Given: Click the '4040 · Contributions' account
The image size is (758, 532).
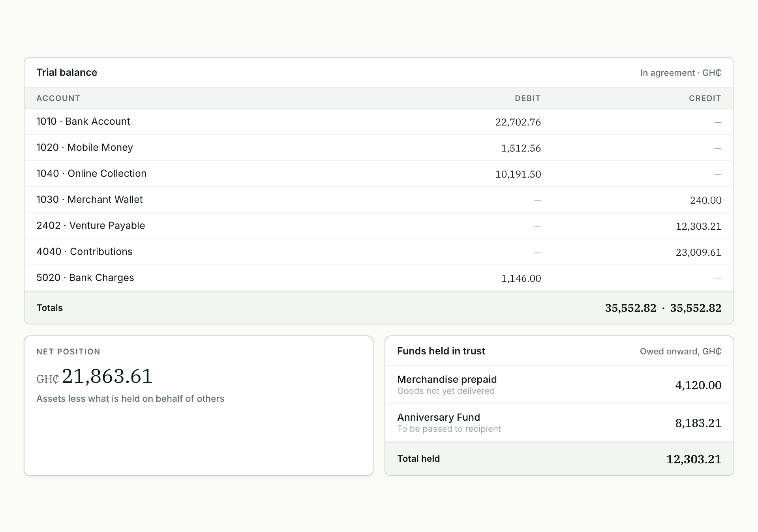Looking at the screenshot, I should coord(84,252).
